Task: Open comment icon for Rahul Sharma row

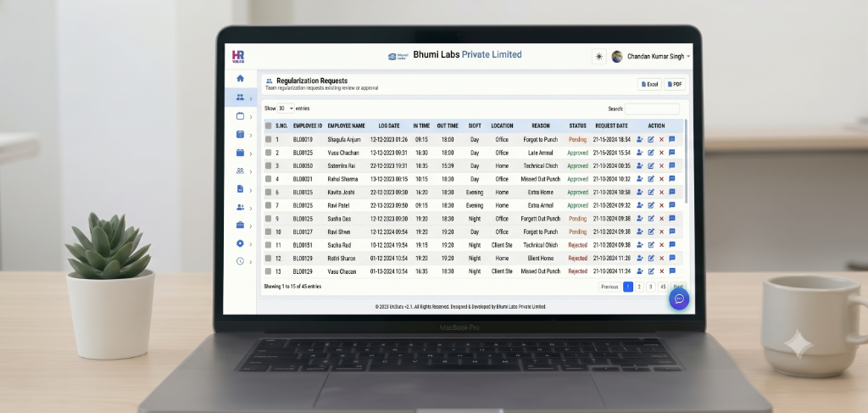Action: click(x=672, y=180)
